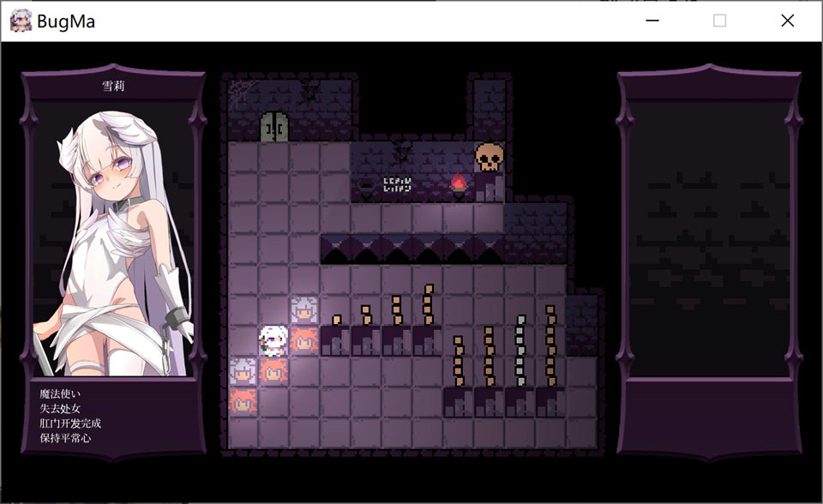Click the skull ornament on the wall
Viewport: 823px width, 504px height.
click(x=488, y=156)
